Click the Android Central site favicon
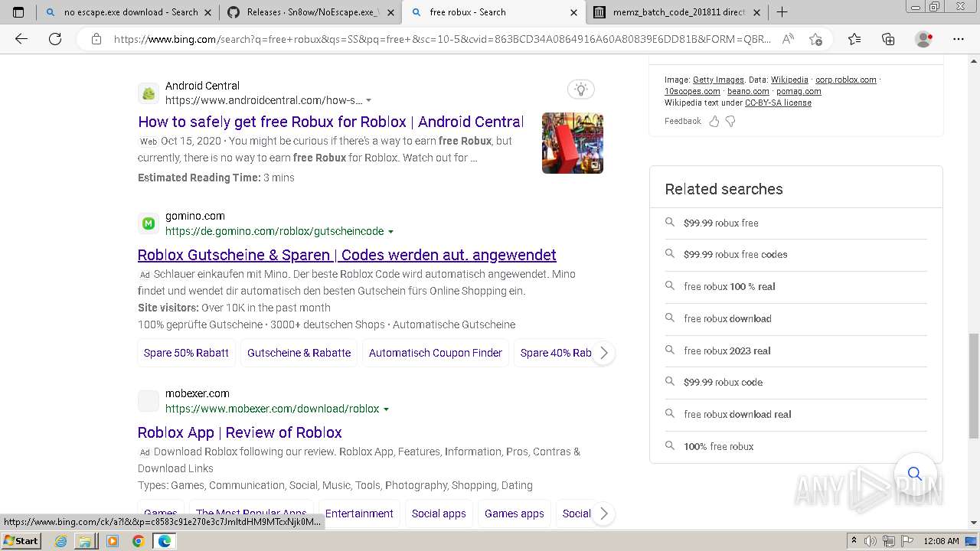The image size is (980, 551). tap(149, 93)
